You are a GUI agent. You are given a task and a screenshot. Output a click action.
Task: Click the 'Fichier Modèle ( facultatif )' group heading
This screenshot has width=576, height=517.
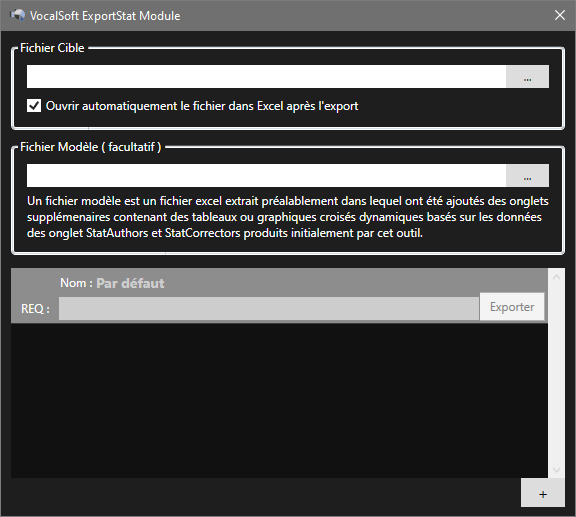click(x=90, y=147)
